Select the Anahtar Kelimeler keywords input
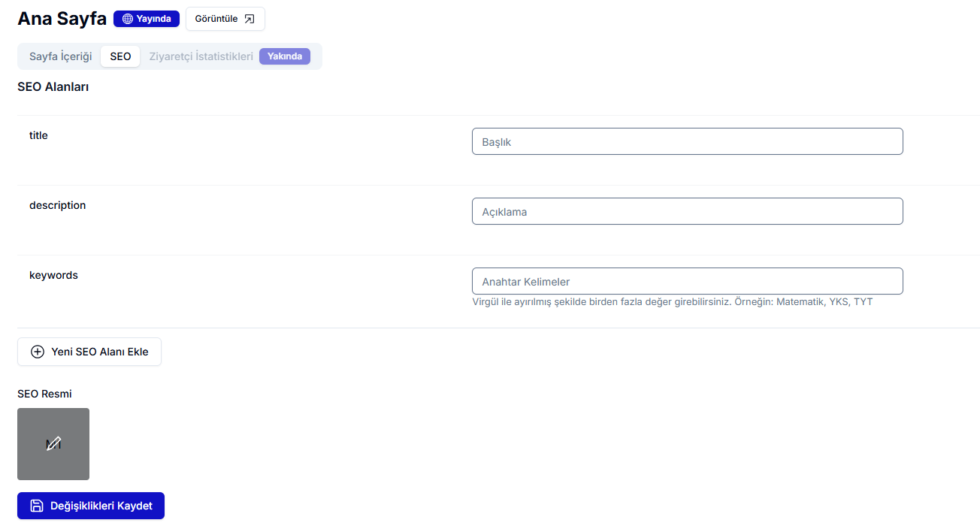 687,281
